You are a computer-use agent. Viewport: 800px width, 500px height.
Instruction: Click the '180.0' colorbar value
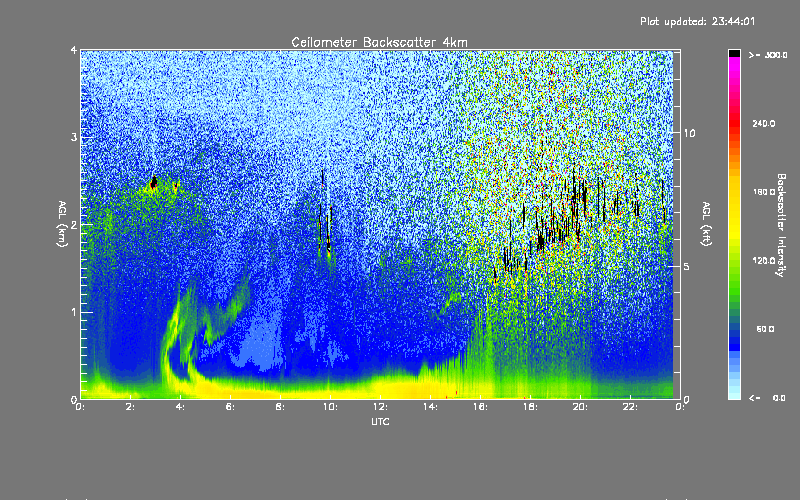click(764, 192)
